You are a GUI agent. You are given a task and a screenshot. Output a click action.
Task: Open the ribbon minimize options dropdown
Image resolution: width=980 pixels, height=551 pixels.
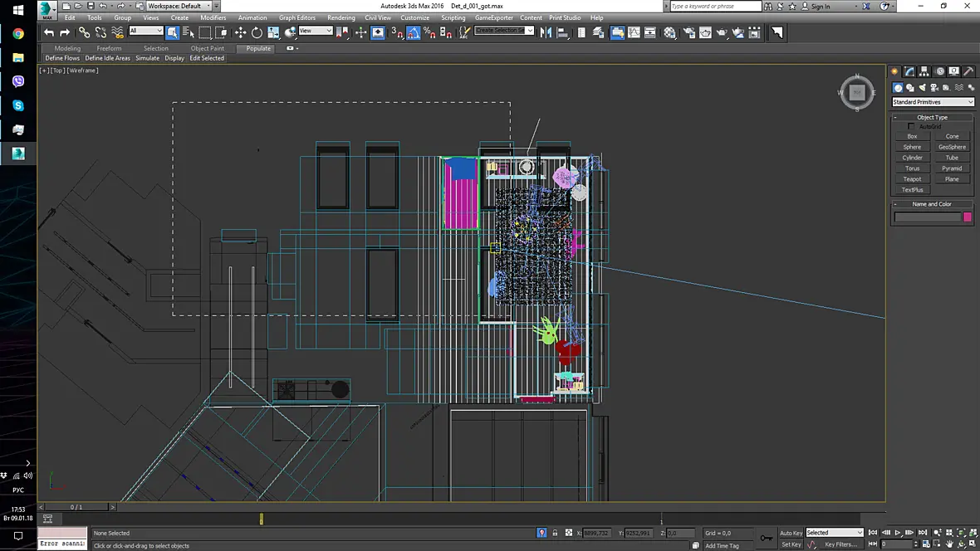coord(292,48)
